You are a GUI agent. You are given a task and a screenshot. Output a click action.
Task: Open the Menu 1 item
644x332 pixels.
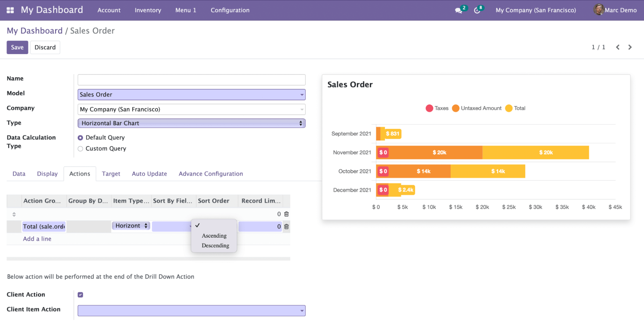tap(186, 10)
